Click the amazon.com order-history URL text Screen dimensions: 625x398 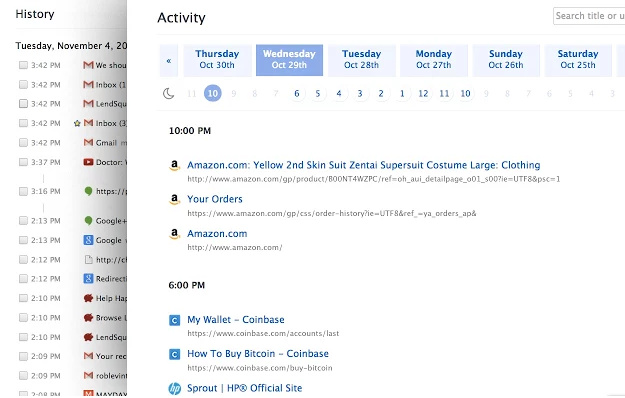[x=332, y=214]
